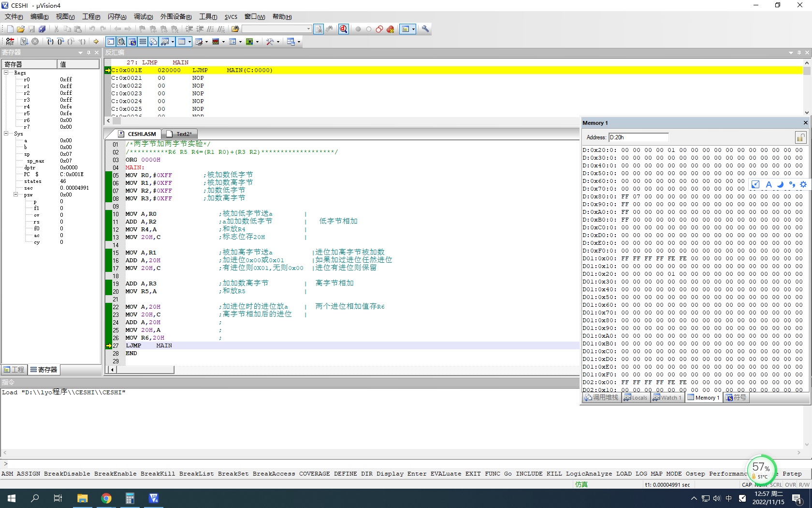Screen dimensions: 812x508
Task: Collapse the Regs tree node
Action: coord(6,73)
